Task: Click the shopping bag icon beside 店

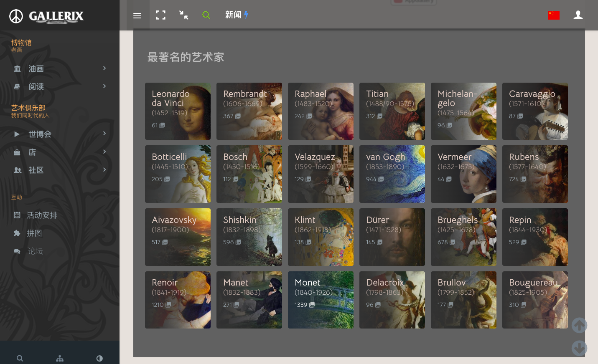Action: coord(17,152)
